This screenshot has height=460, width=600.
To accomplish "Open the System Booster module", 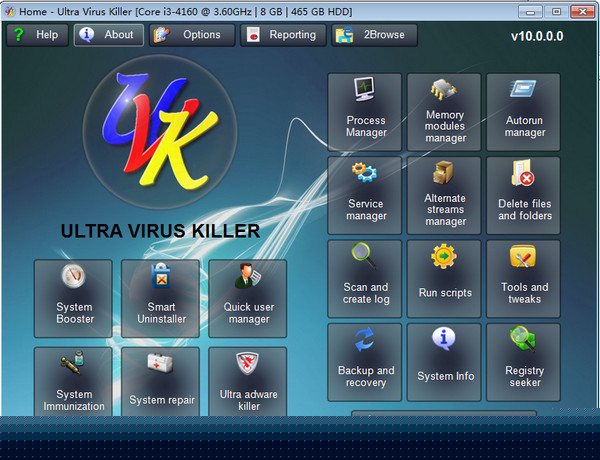I will point(73,299).
